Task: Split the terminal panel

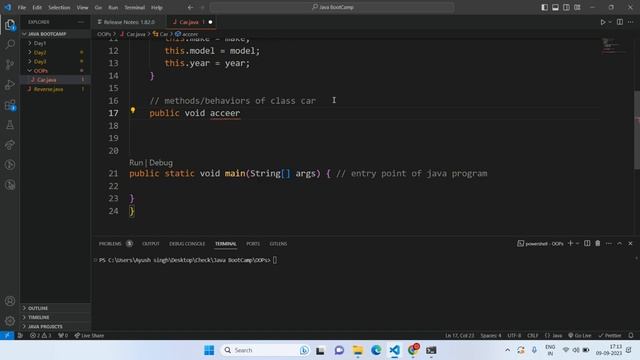Action: [x=587, y=243]
